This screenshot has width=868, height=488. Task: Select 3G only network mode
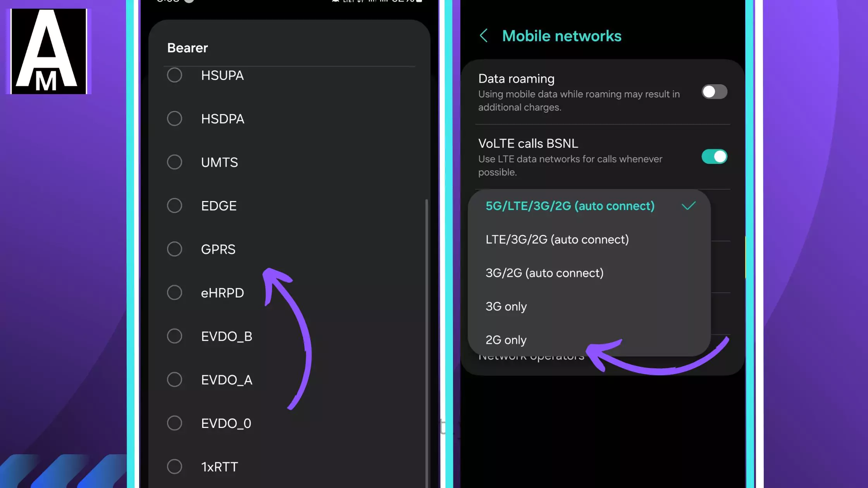pyautogui.click(x=506, y=306)
